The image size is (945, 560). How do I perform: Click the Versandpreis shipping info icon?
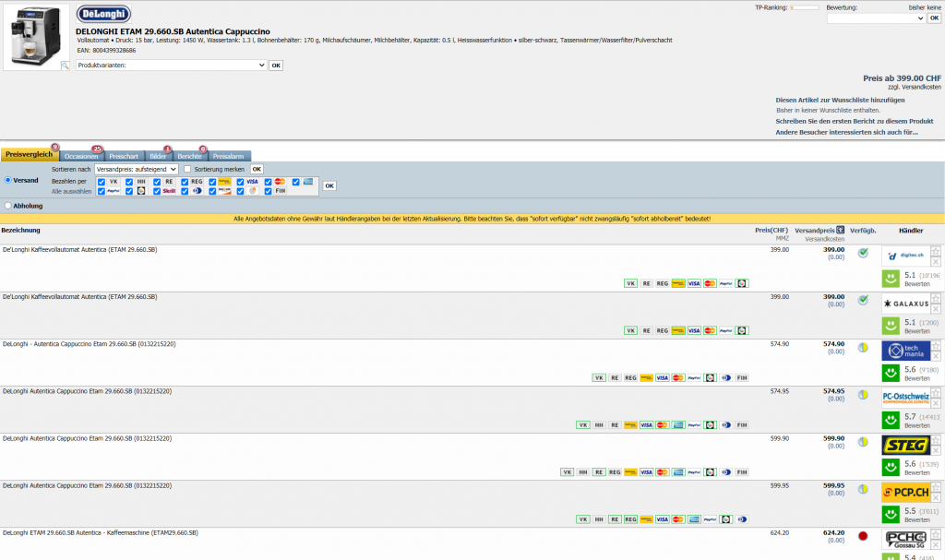point(841,230)
